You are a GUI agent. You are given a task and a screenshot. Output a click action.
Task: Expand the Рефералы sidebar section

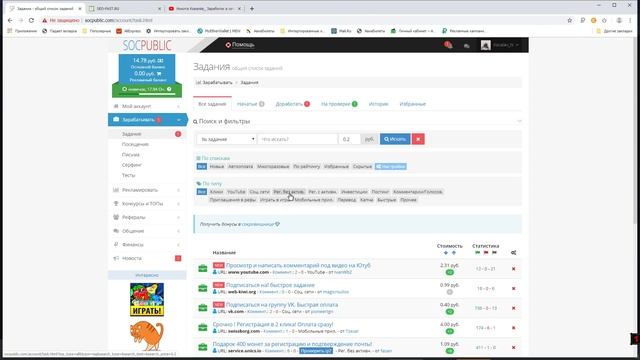pyautogui.click(x=147, y=218)
